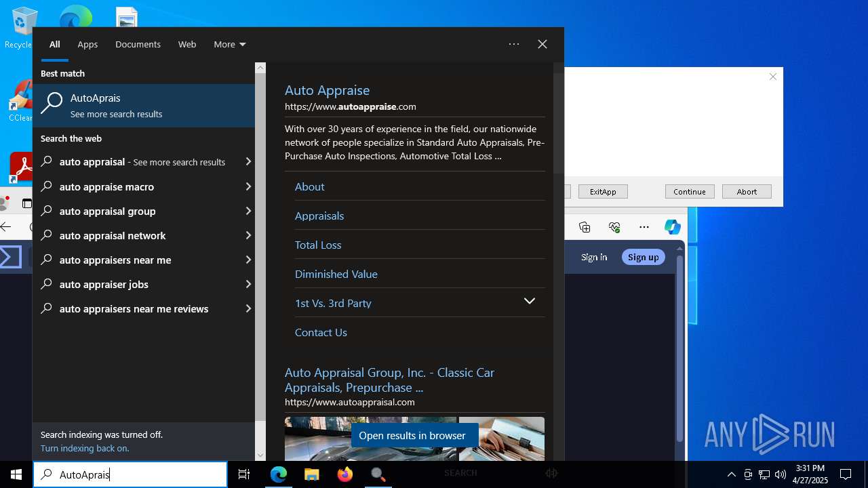The width and height of the screenshot is (868, 488).
Task: Click the Edge Copilot icon in the browser toolbar
Action: pyautogui.click(x=672, y=227)
